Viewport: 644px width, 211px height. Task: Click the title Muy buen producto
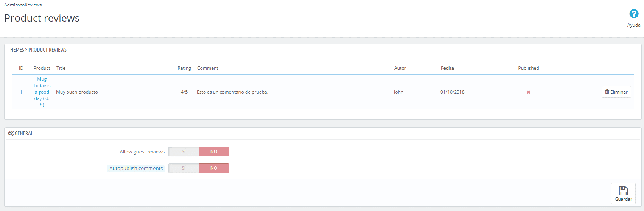(77, 92)
